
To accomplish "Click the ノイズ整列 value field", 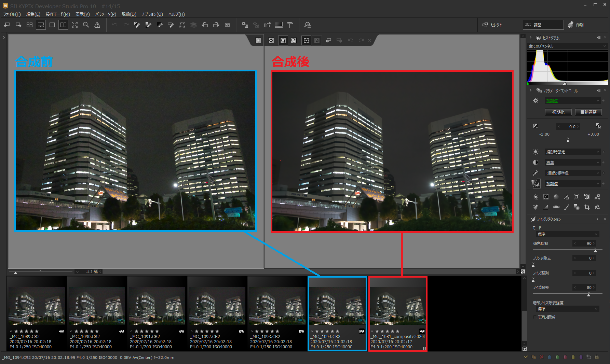I will (x=585, y=273).
